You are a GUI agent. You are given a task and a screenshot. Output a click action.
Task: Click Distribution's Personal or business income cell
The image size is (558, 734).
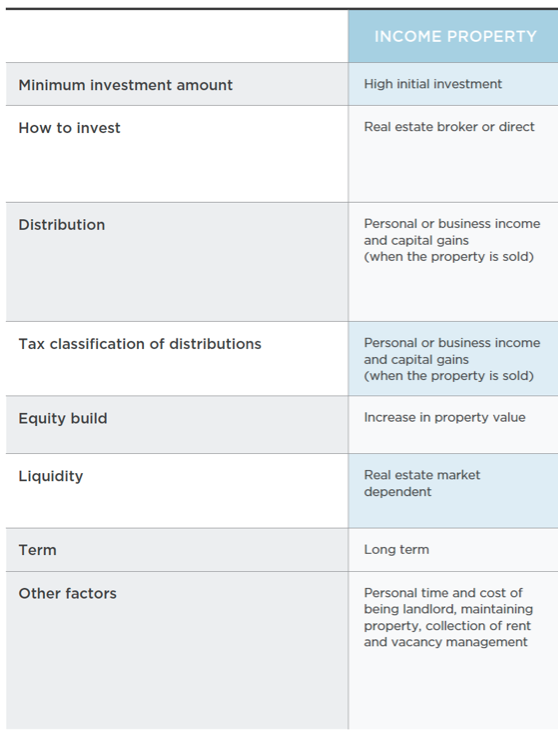[452, 240]
